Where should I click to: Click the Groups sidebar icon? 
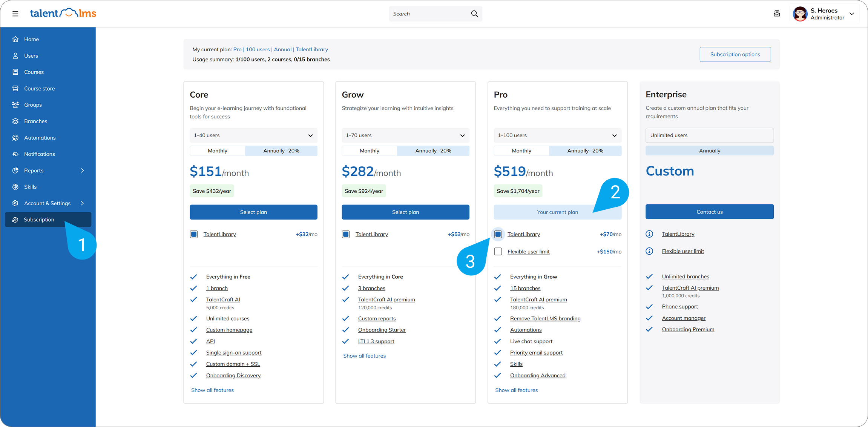click(x=15, y=105)
